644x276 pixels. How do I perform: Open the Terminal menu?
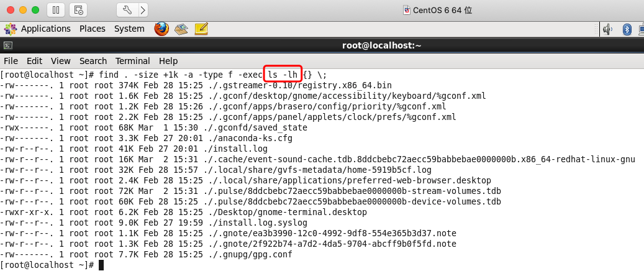point(133,61)
